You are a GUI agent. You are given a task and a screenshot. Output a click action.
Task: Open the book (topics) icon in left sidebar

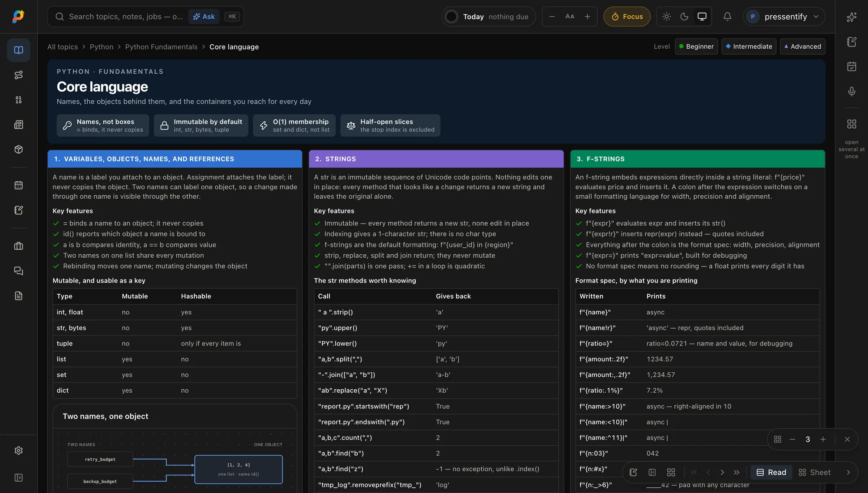(x=19, y=50)
